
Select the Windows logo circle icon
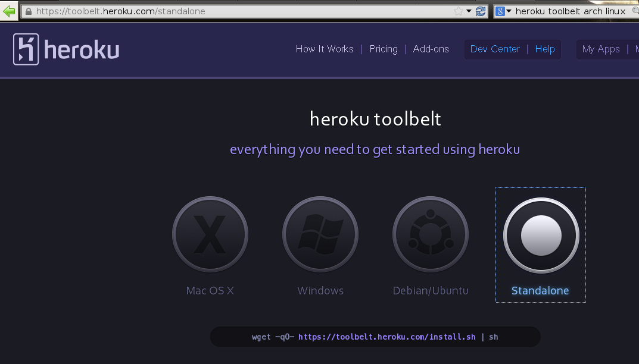click(x=320, y=234)
